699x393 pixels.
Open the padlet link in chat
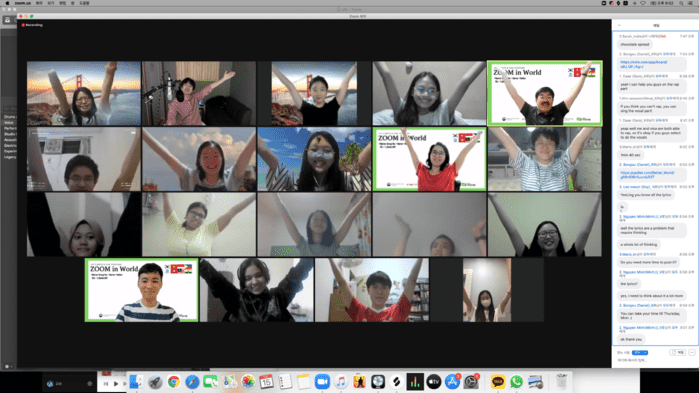pos(647,175)
